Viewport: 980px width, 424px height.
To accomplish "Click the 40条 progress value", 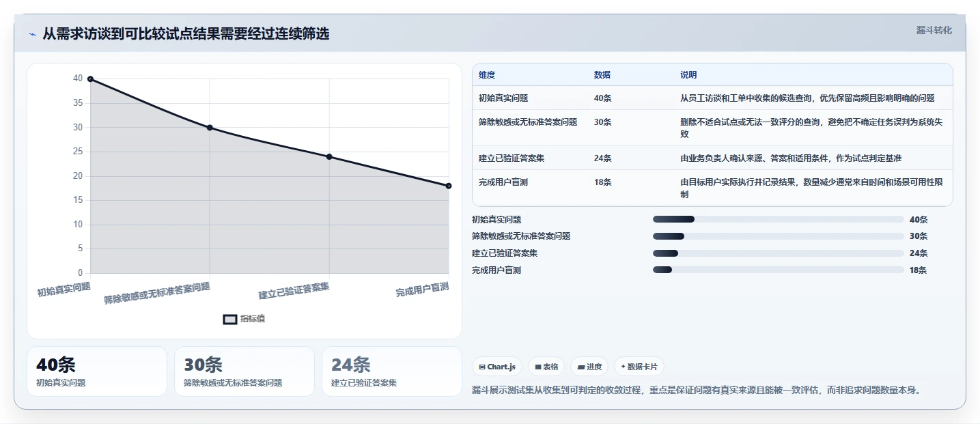I will [919, 220].
